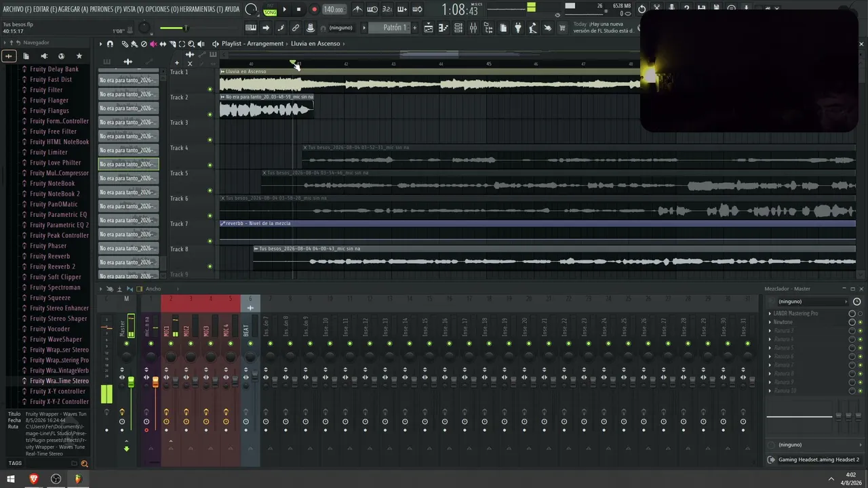Toggle the Playlist snap magnet icon
The image size is (868, 488).
pyautogui.click(x=110, y=44)
